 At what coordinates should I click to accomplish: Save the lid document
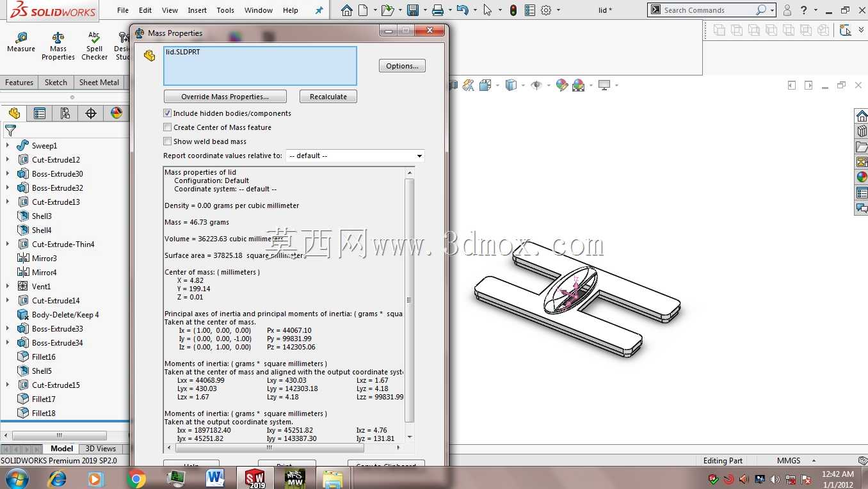click(413, 10)
